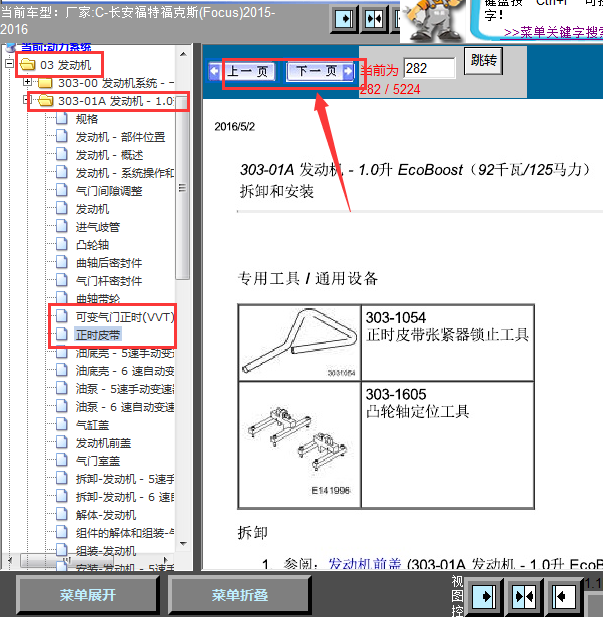
Task: Open 拆卸-发动机 - 6 速 page
Action: pyautogui.click(x=125, y=497)
